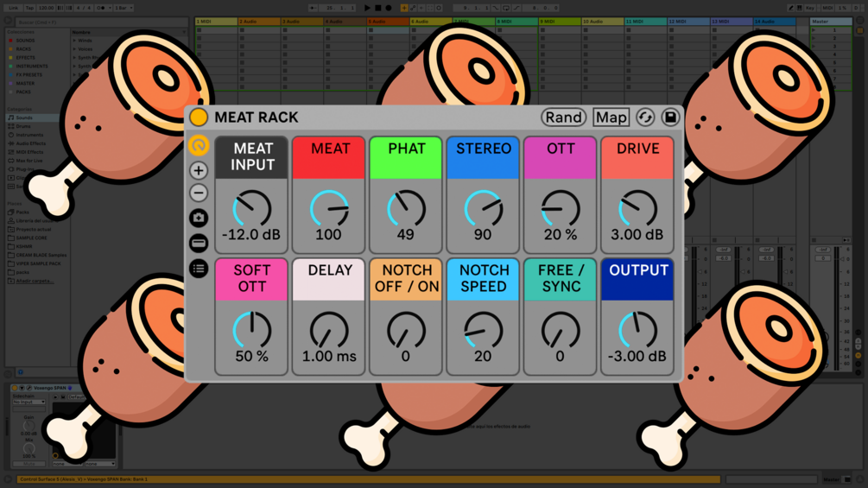The width and height of the screenshot is (868, 488).
Task: Click the 120.00 tempo field
Action: (47, 9)
